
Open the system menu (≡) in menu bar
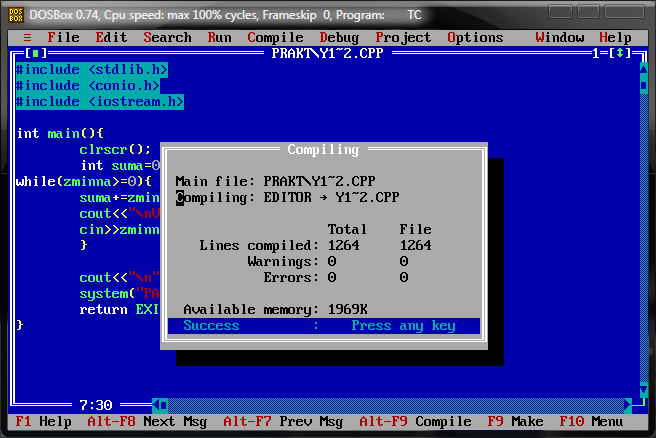coord(28,38)
